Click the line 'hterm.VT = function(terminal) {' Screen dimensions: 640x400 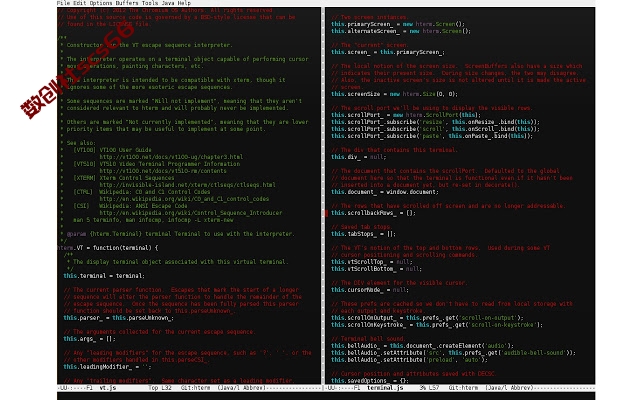tap(108, 248)
